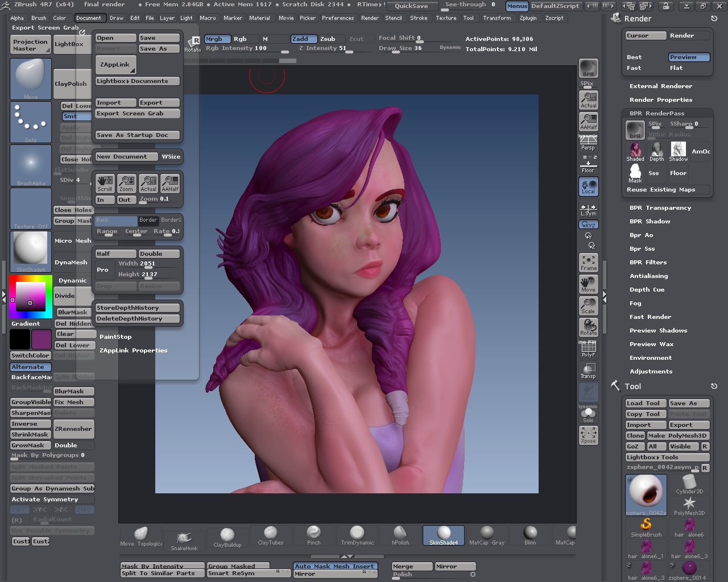Open the Texture Off thumbnail
This screenshot has width=728, height=582.
[x=31, y=209]
